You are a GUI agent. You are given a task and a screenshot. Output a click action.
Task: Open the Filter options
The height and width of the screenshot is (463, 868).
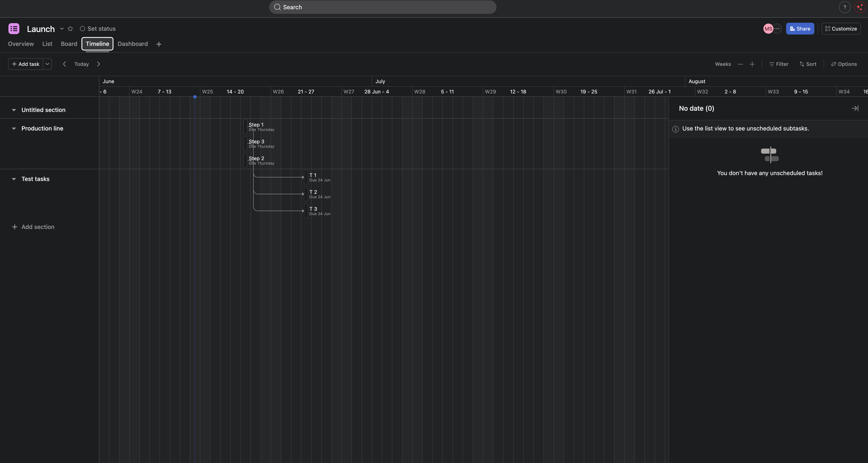tap(779, 64)
